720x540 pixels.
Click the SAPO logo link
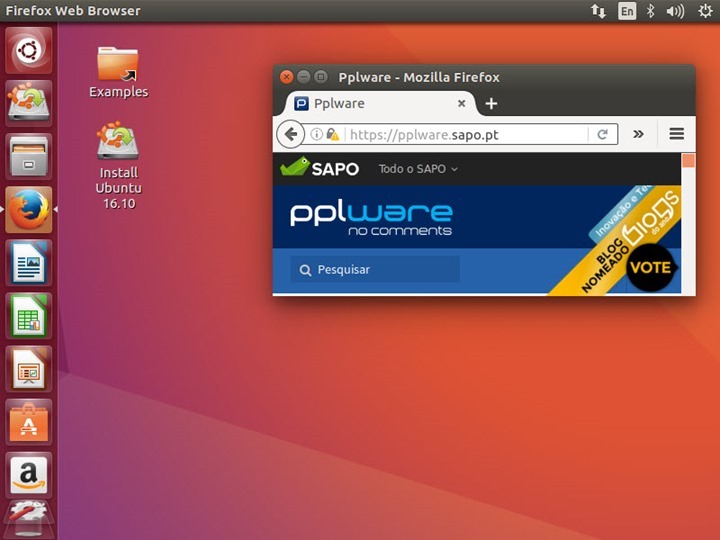point(320,168)
